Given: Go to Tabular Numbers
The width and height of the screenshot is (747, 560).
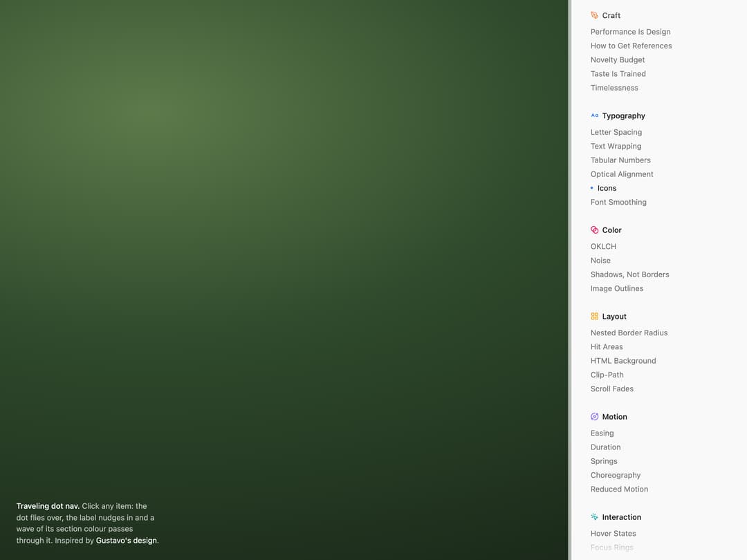Looking at the screenshot, I should click(620, 160).
